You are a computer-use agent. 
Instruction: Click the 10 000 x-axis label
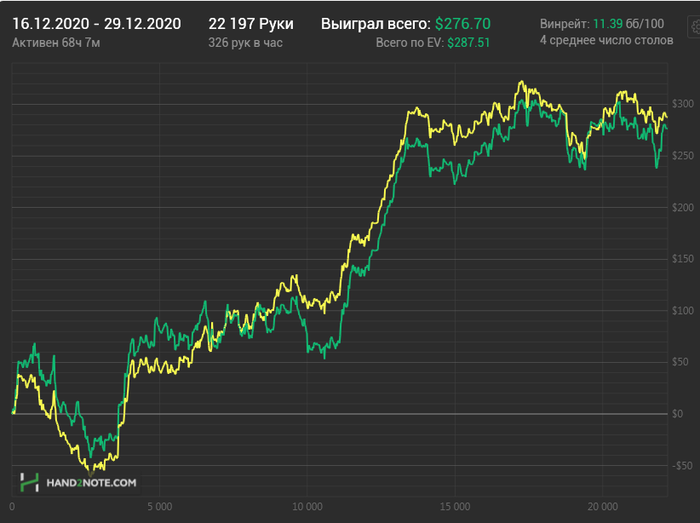click(x=307, y=506)
